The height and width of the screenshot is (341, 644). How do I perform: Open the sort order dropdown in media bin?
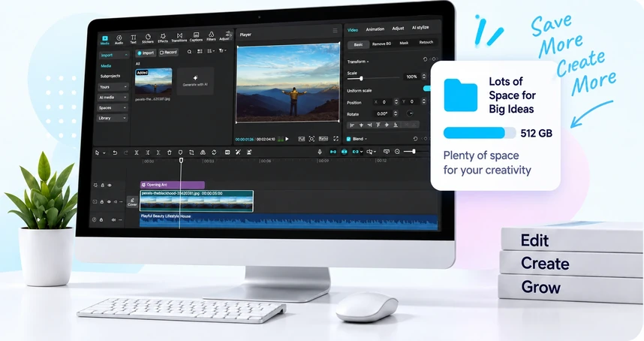211,51
